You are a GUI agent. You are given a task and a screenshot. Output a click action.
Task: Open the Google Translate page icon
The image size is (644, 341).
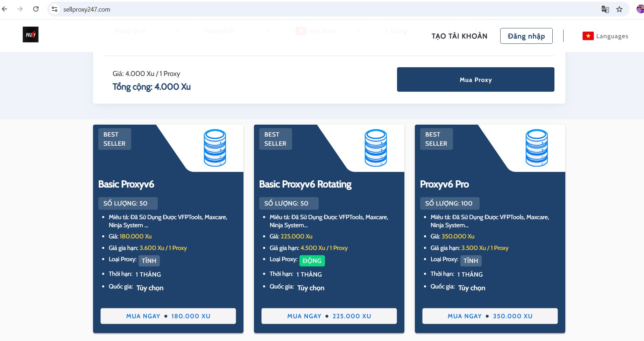tap(605, 9)
